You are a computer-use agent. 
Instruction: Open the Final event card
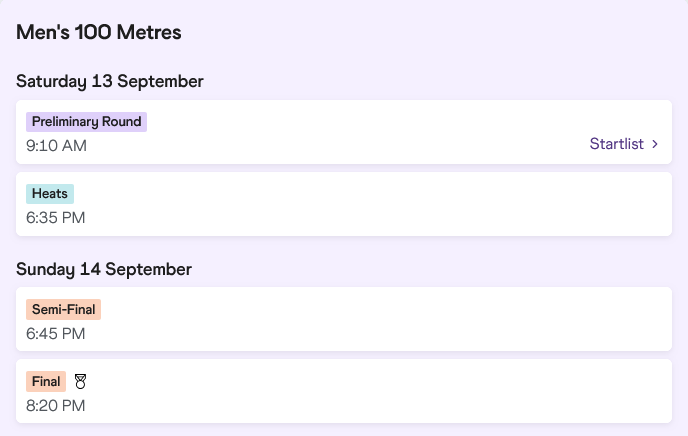(x=344, y=391)
